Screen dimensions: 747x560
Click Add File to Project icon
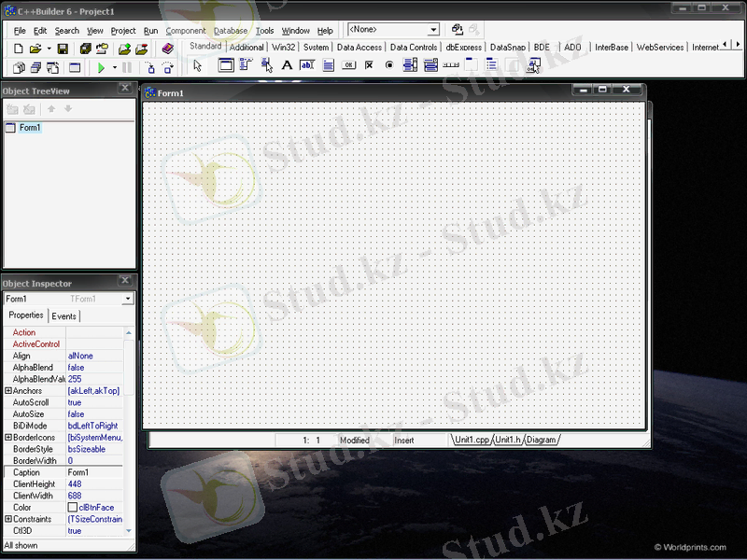pos(124,49)
